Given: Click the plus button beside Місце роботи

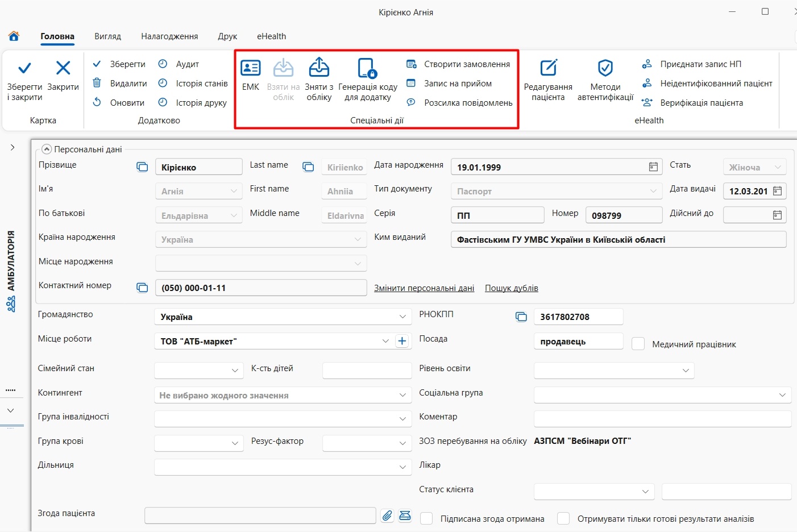Looking at the screenshot, I should tap(402, 341).
